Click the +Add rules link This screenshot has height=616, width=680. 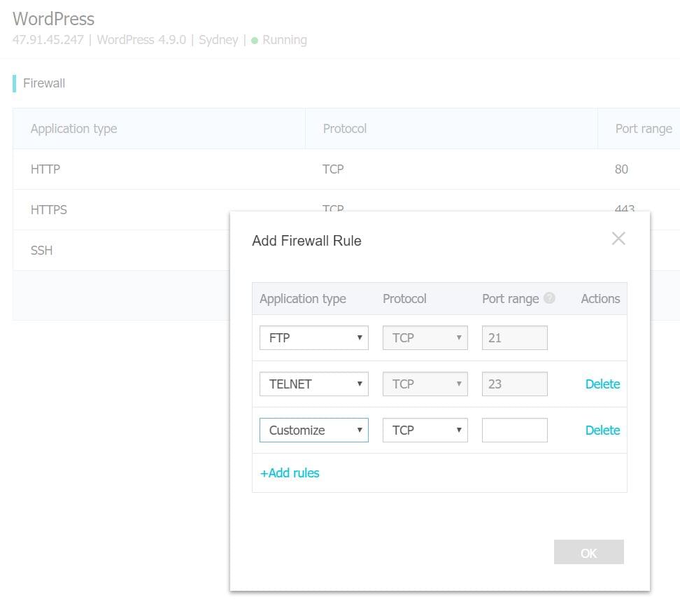click(x=290, y=473)
